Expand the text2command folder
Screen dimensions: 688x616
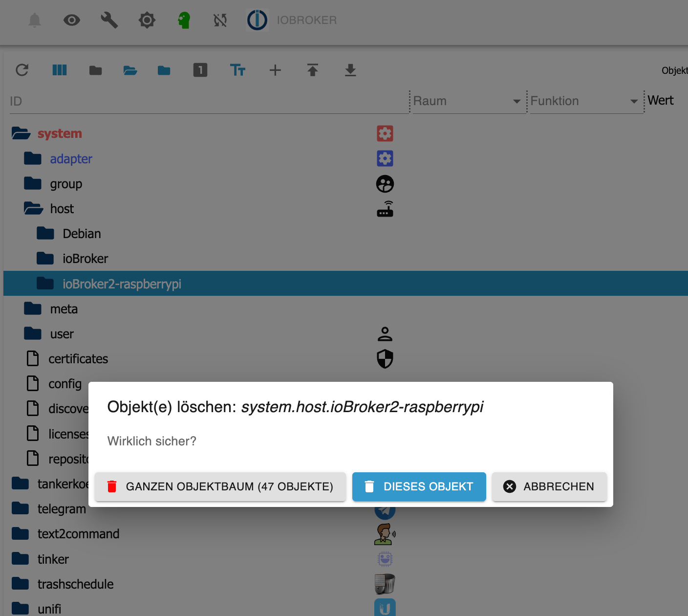[21, 533]
